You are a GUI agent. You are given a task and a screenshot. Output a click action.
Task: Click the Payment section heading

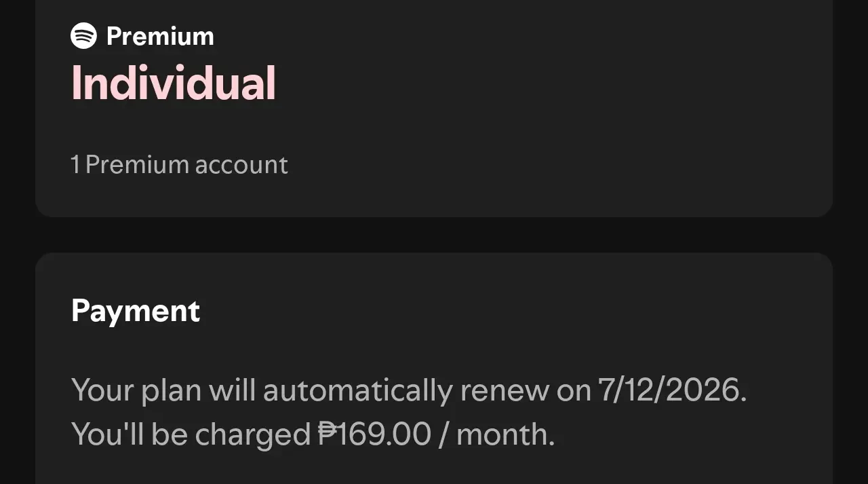[x=136, y=311]
